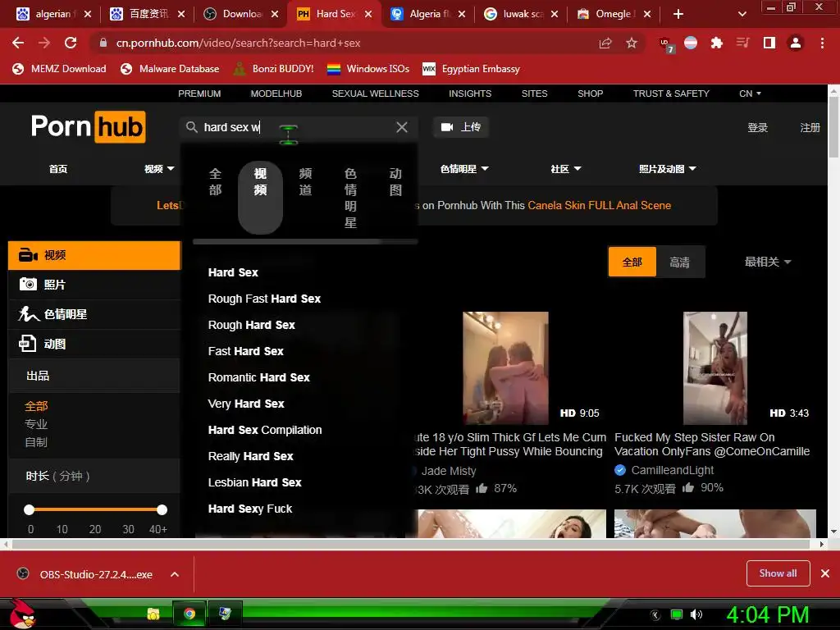Show all downloads
The width and height of the screenshot is (840, 630).
pos(778,573)
